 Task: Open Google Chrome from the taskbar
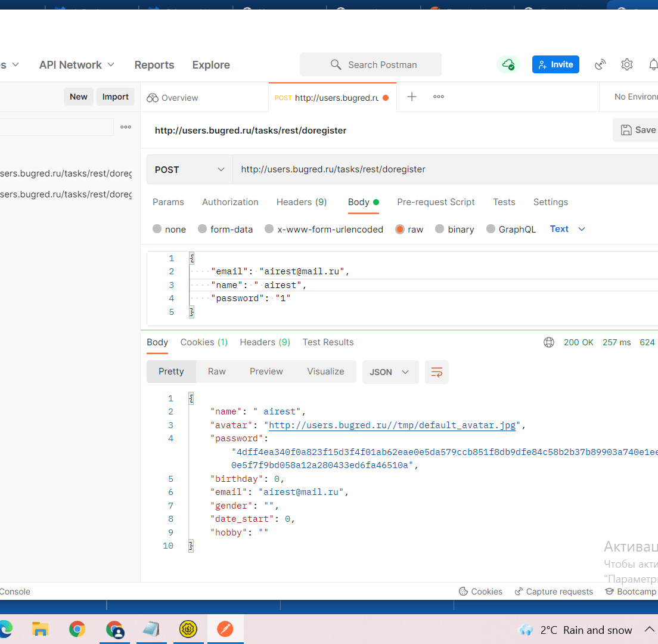tap(77, 629)
